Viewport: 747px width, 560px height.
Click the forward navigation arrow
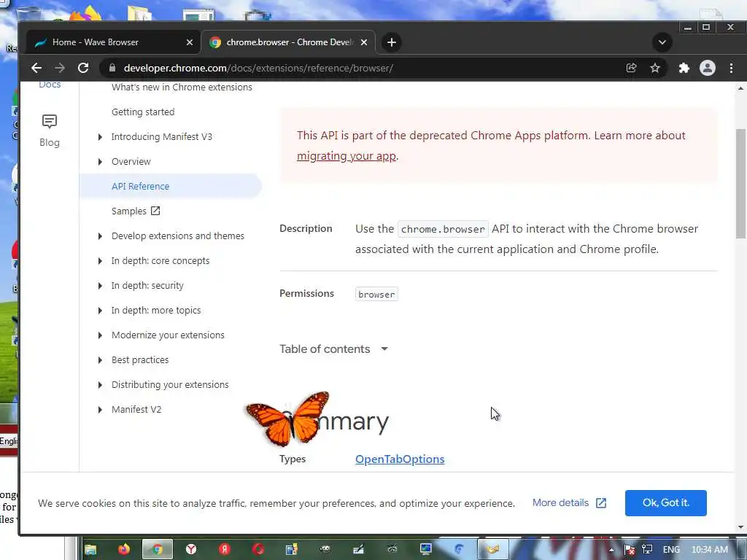(60, 68)
